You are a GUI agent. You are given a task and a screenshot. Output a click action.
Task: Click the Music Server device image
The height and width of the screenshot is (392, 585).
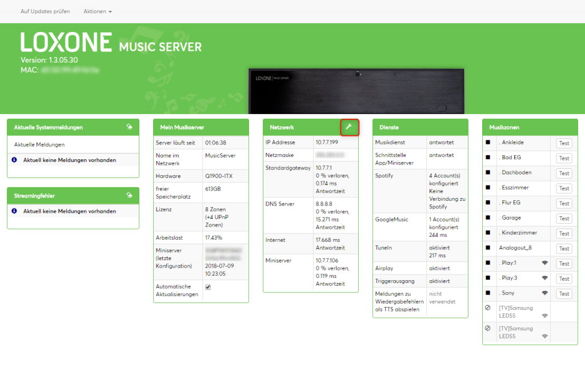[356, 91]
